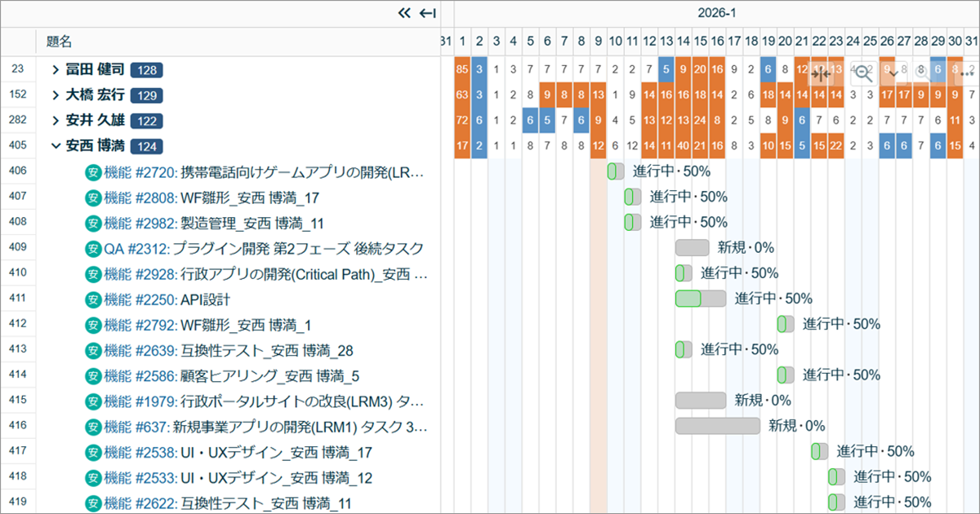Click the 128 count badge for 冨田 健司
The image size is (980, 514).
click(x=147, y=70)
